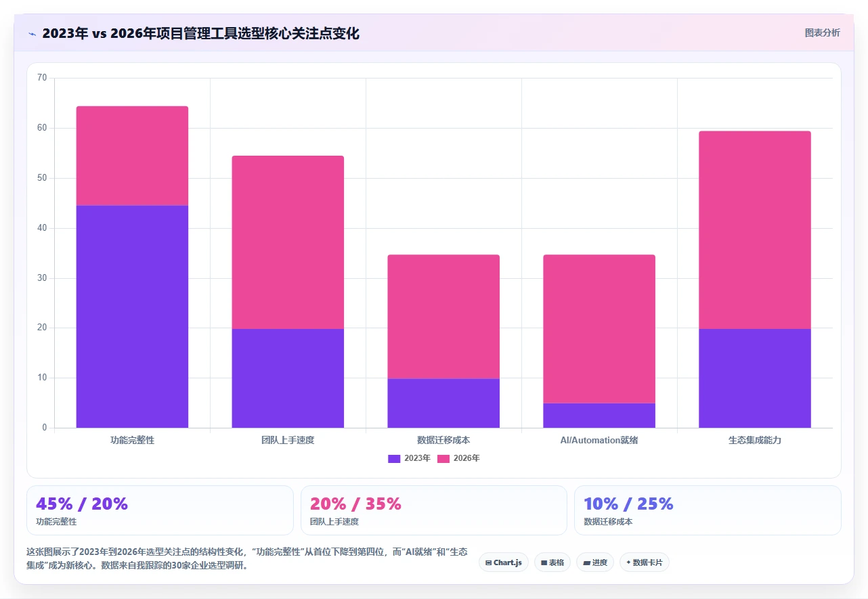Click the purple 2023年 bar for 数据迁移成本
The height and width of the screenshot is (599, 868).
point(443,403)
